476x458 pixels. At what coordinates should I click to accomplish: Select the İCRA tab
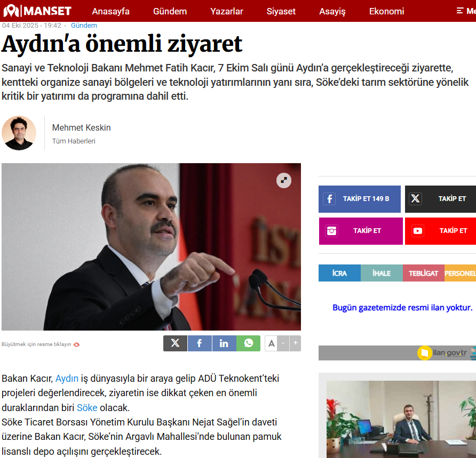339,273
